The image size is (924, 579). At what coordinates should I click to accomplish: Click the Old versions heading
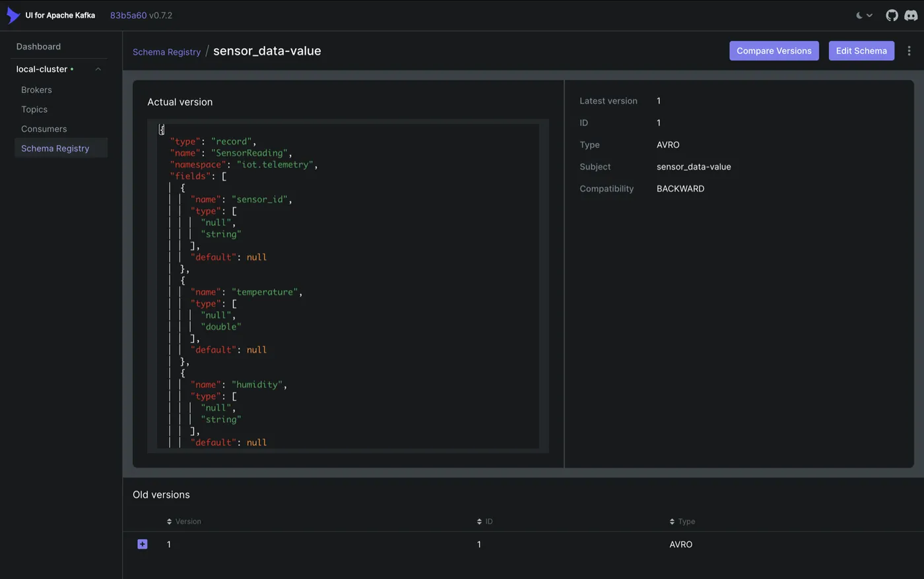(x=161, y=495)
